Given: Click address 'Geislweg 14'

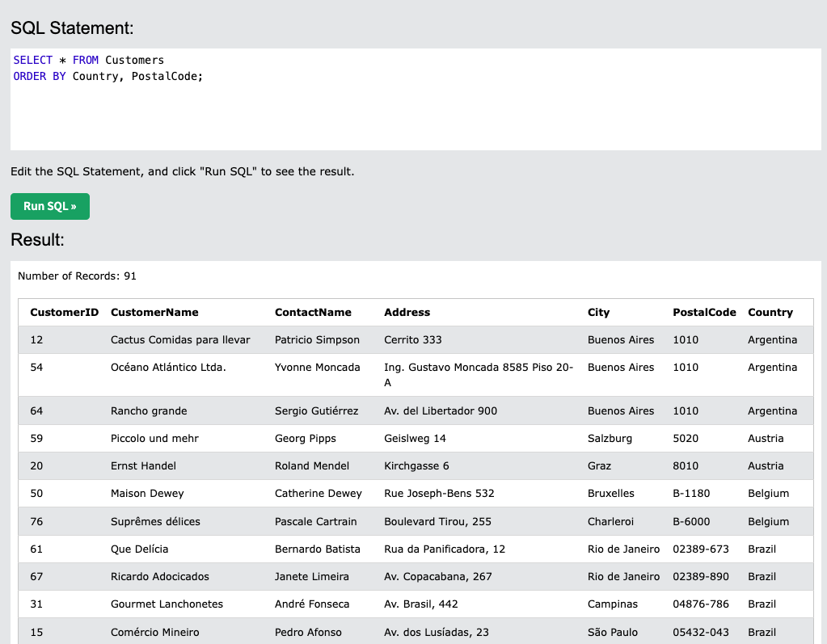Looking at the screenshot, I should pos(415,439).
